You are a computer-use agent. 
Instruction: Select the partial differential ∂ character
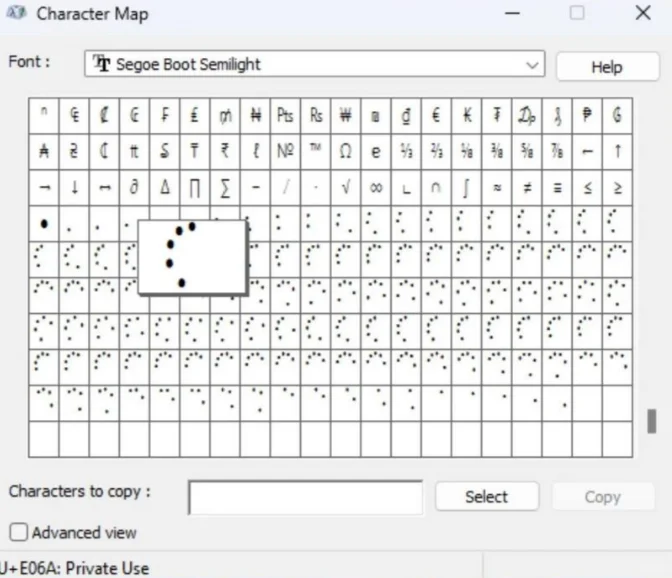[x=135, y=188]
